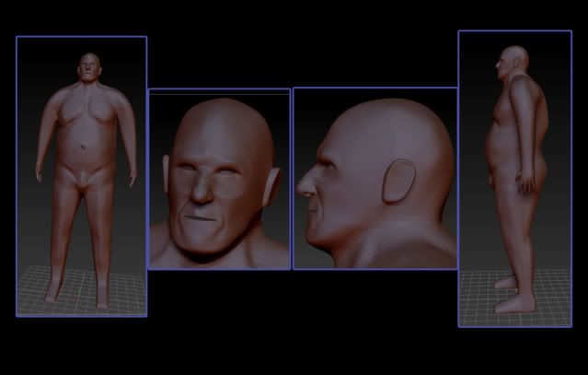588x375 pixels.
Task: Open the head front close-up render
Action: 219,179
